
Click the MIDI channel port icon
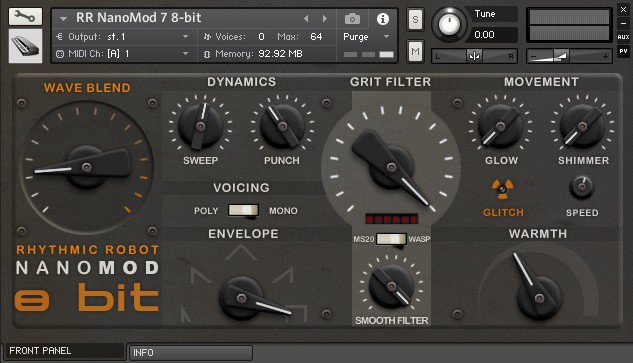[60, 54]
